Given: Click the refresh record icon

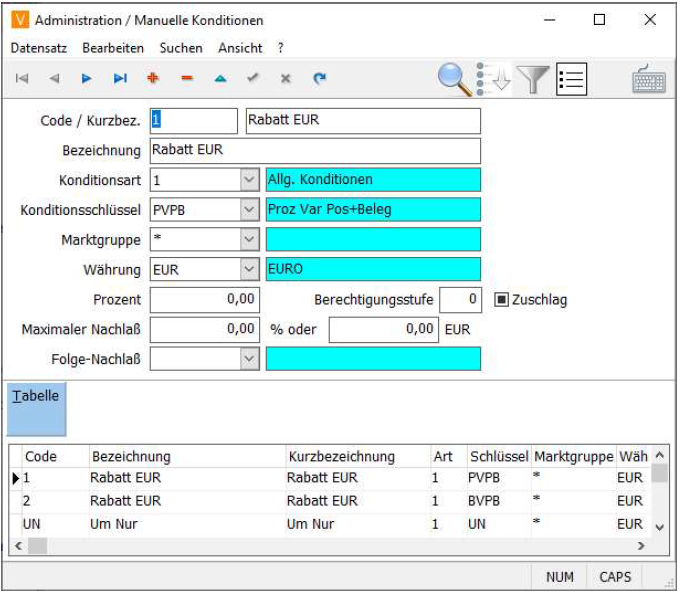Looking at the screenshot, I should coord(319,78).
